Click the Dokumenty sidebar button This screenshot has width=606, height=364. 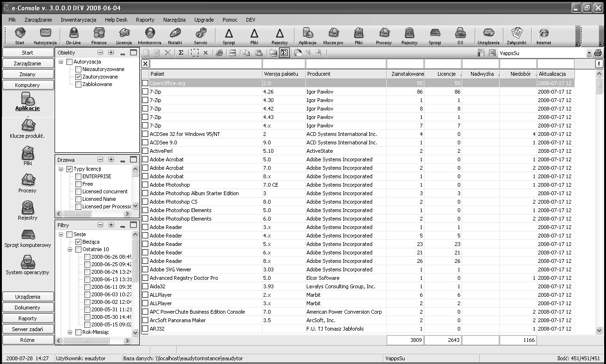28,308
